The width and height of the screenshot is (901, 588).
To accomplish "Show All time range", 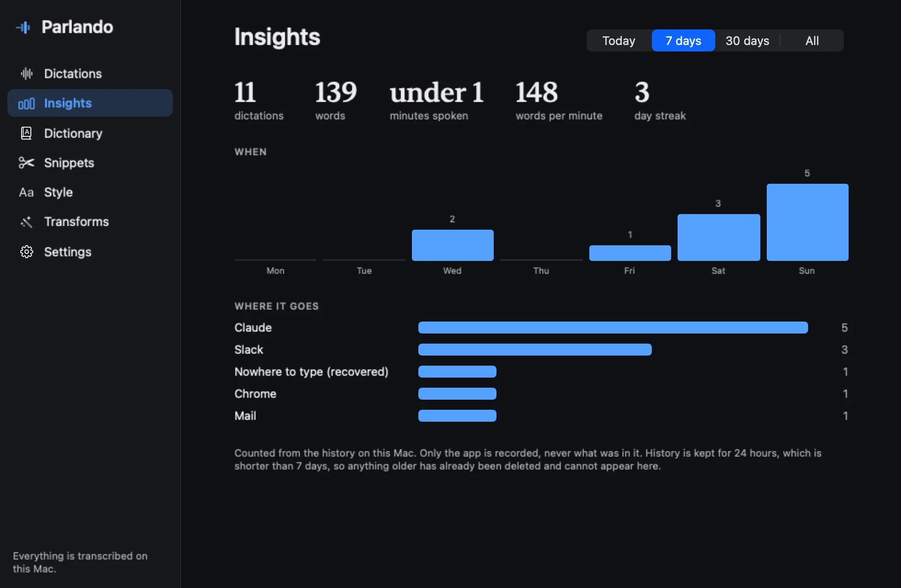I will [x=812, y=40].
